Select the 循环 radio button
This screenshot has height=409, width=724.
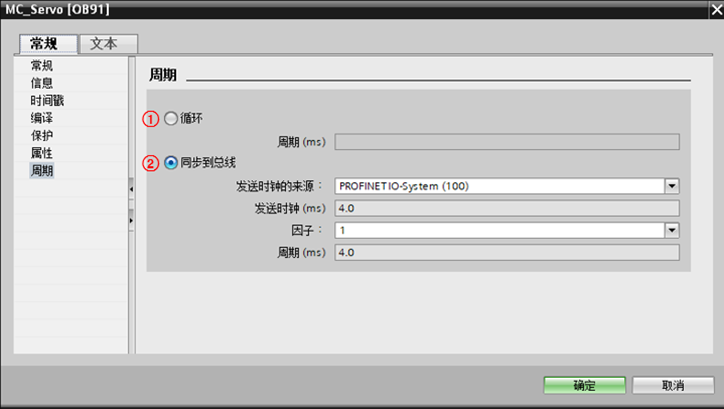coord(171,119)
